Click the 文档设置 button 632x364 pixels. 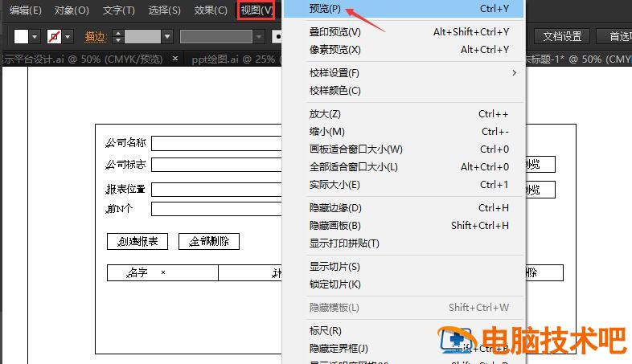click(562, 36)
